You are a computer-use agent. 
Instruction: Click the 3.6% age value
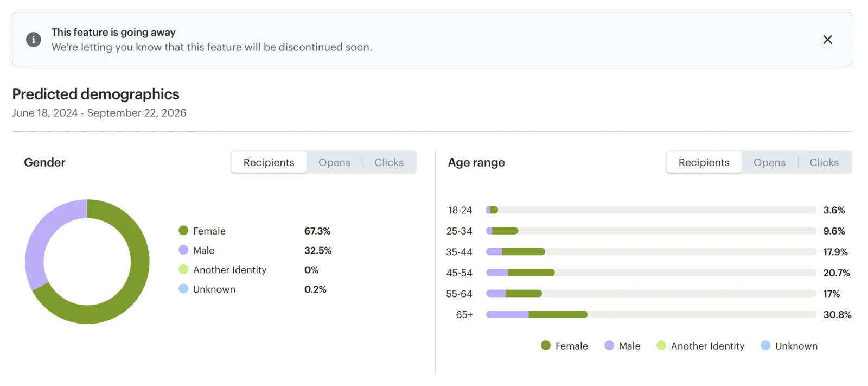[x=834, y=210]
